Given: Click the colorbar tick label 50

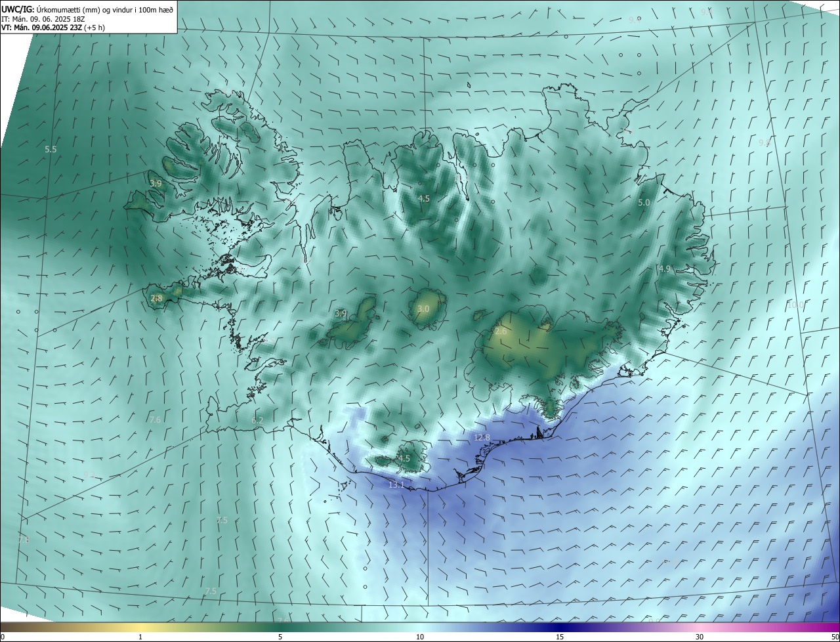Looking at the screenshot, I should pos(835,637).
